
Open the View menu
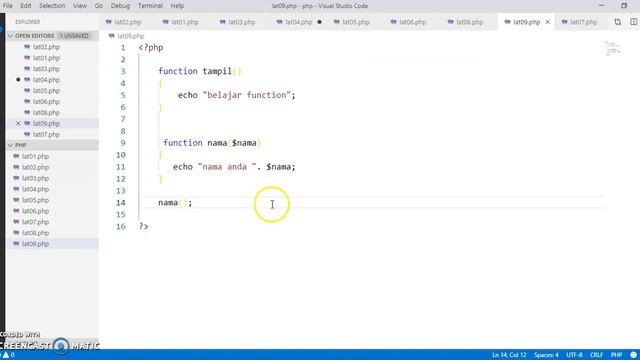(x=80, y=6)
